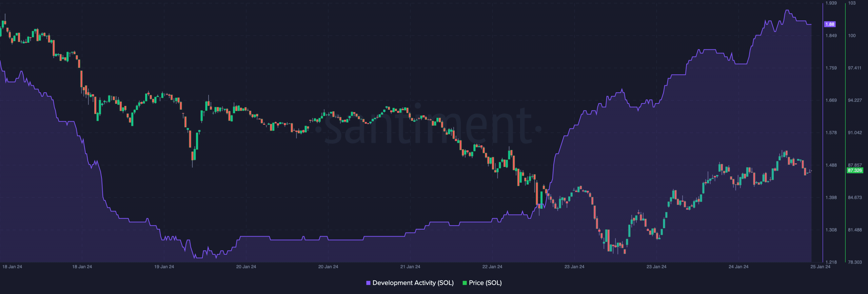Click the 97.411 price axis value
This screenshot has width=868, height=294.
[x=854, y=68]
